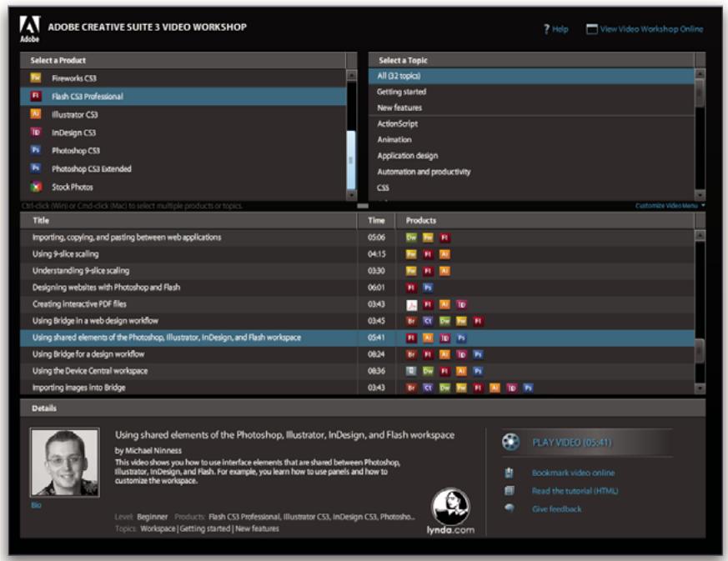Choose the ActionScript topic
The height and width of the screenshot is (561, 728).
click(x=397, y=123)
